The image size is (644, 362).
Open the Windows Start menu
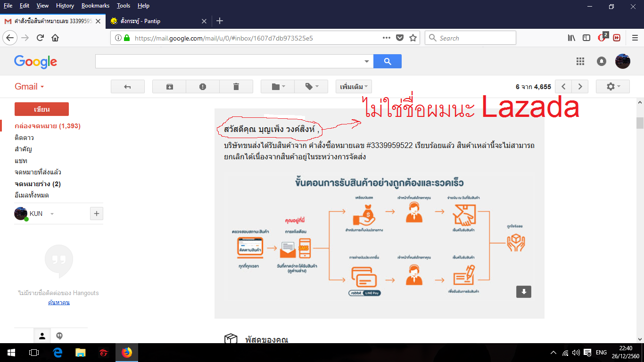(x=11, y=353)
